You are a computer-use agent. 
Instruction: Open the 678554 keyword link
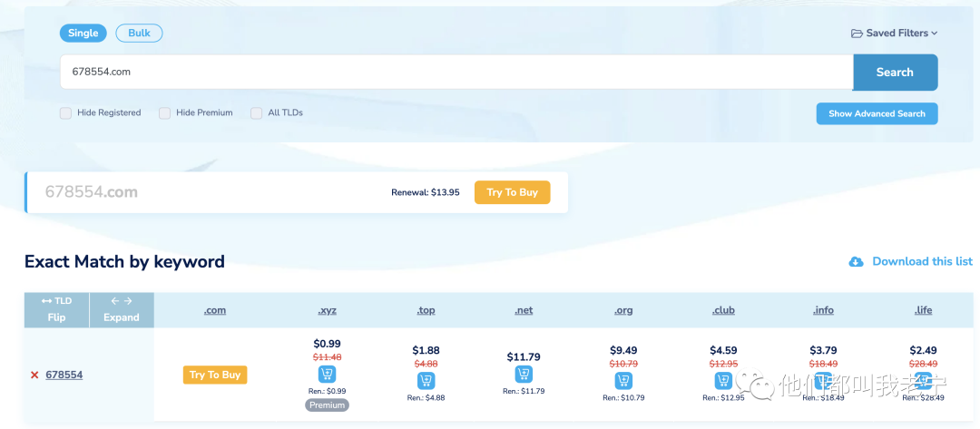(x=64, y=375)
